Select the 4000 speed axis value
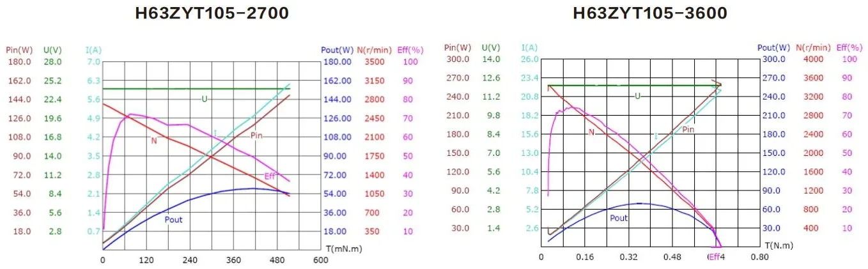Image resolution: width=868 pixels, height=269 pixels. pyautogui.click(x=812, y=59)
